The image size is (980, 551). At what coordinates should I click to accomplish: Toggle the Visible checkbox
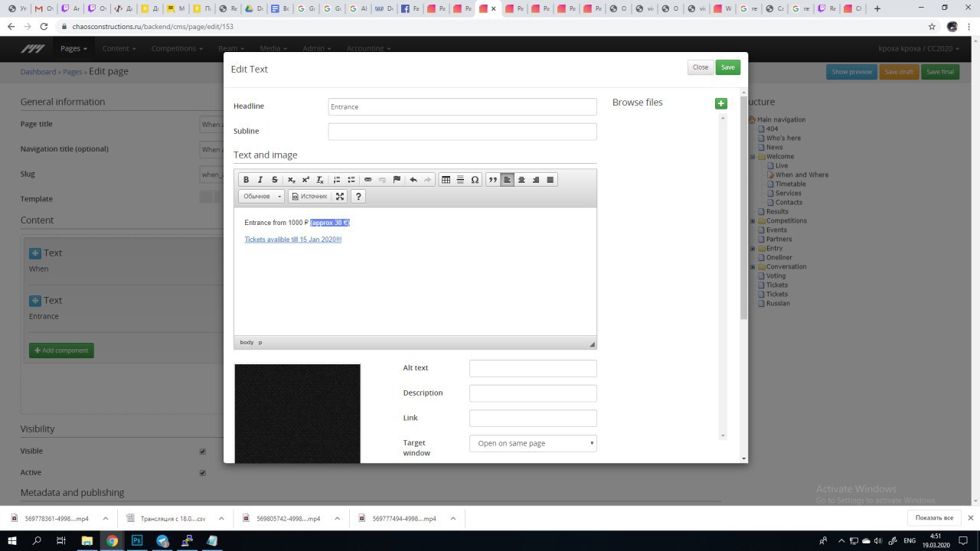(x=203, y=452)
